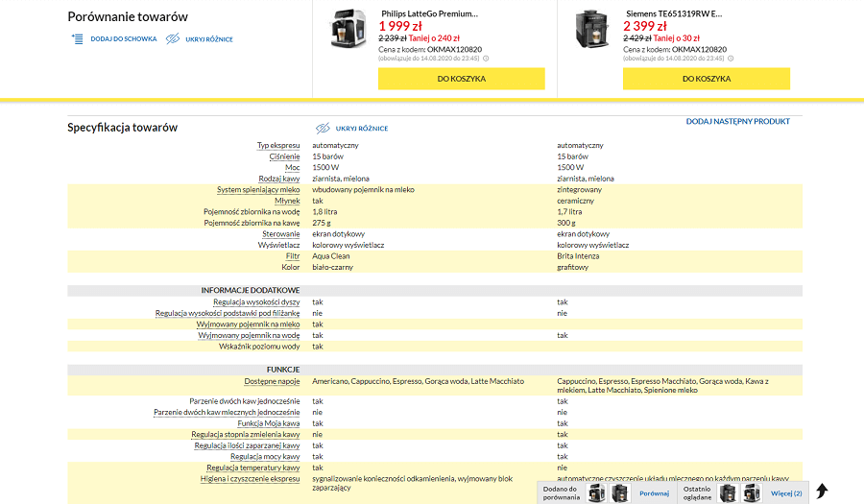Open the Więcej (2) link
Viewport: 864px width, 504px height.
pyautogui.click(x=786, y=493)
